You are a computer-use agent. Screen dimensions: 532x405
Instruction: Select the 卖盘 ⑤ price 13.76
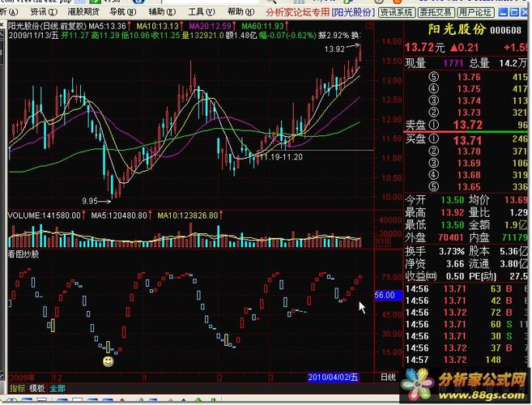[x=469, y=77]
